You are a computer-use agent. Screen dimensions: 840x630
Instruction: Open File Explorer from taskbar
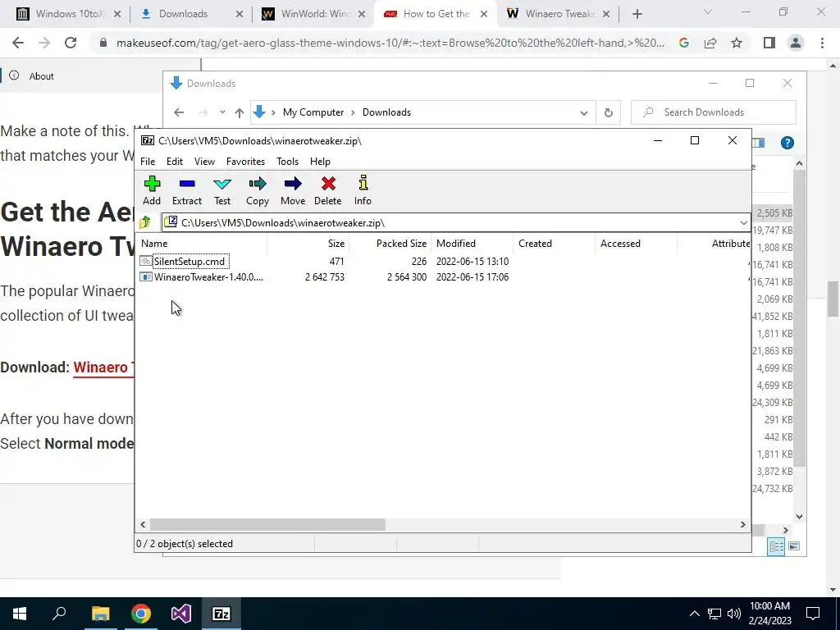(100, 614)
